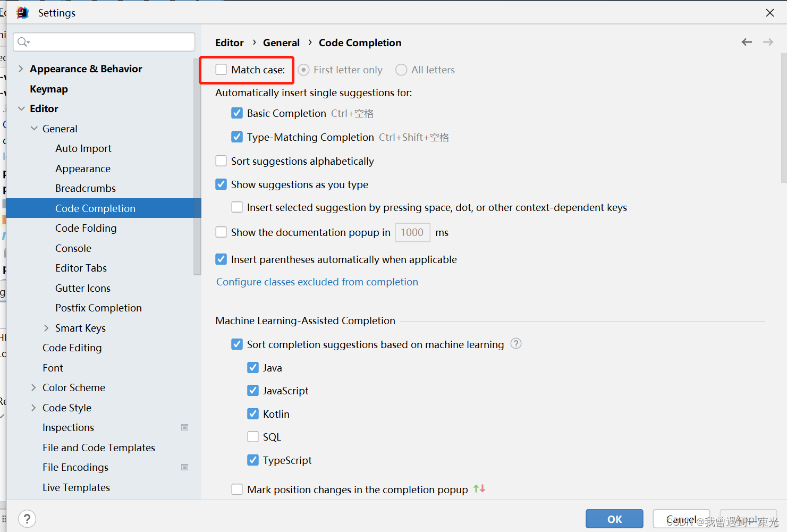Enable Mark position changes checkbox
The height and width of the screenshot is (532, 787).
pyautogui.click(x=237, y=489)
